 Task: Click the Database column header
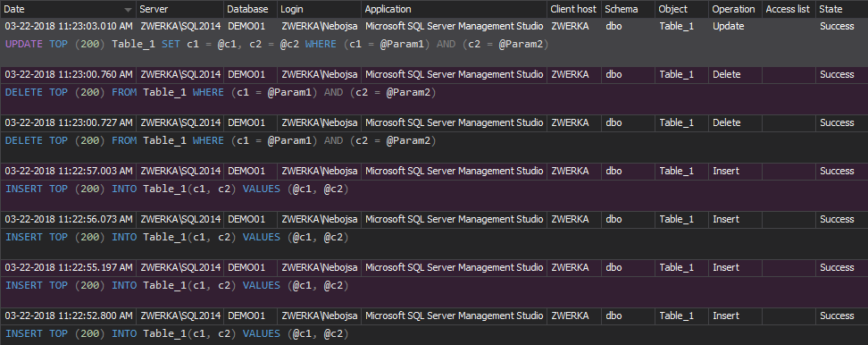point(250,9)
